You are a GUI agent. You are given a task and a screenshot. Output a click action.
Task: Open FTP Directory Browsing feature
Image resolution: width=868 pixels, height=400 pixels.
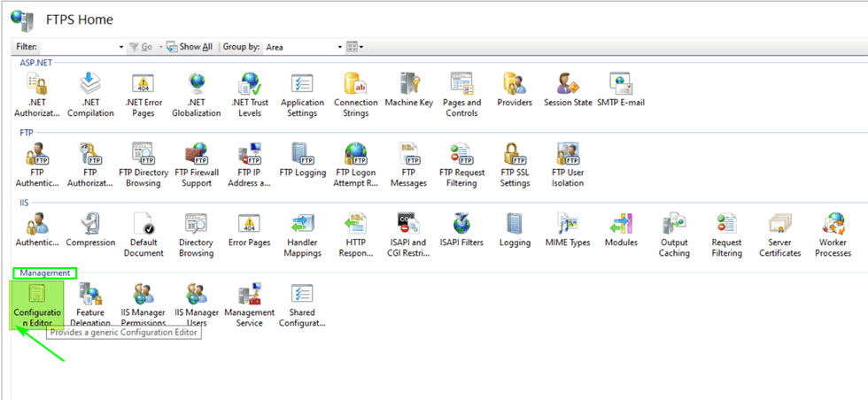point(143,165)
